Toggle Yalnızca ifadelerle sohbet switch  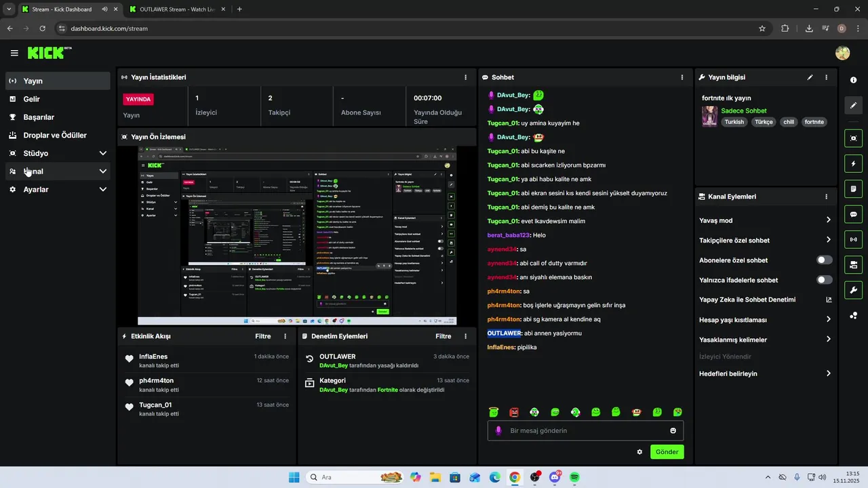coord(825,280)
